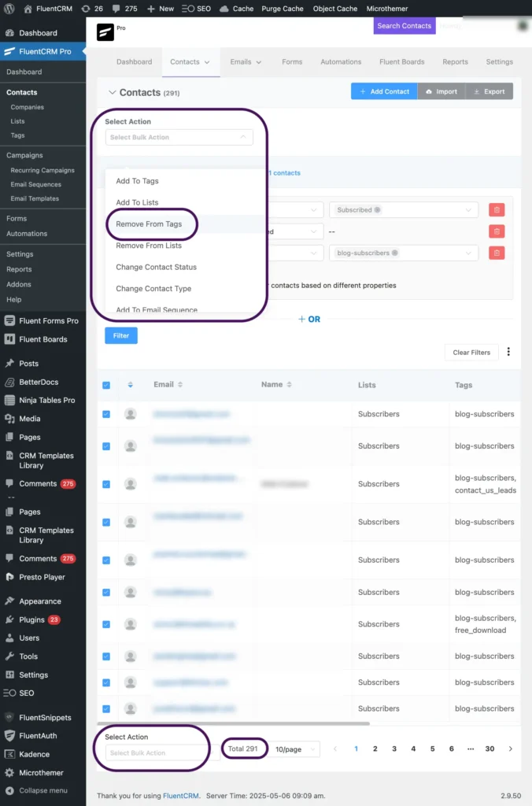
Task: Open the FluentCRM link in the footer
Action: click(180, 796)
